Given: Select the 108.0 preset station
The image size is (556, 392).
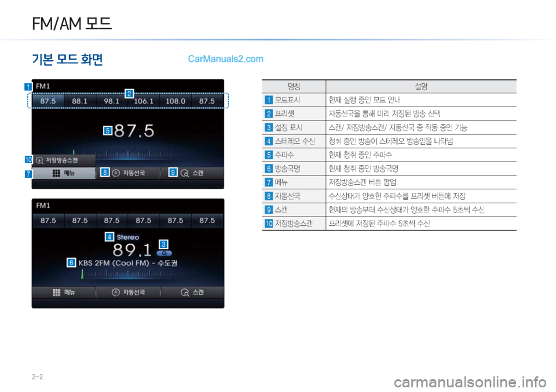Looking at the screenshot, I should coord(175,101).
